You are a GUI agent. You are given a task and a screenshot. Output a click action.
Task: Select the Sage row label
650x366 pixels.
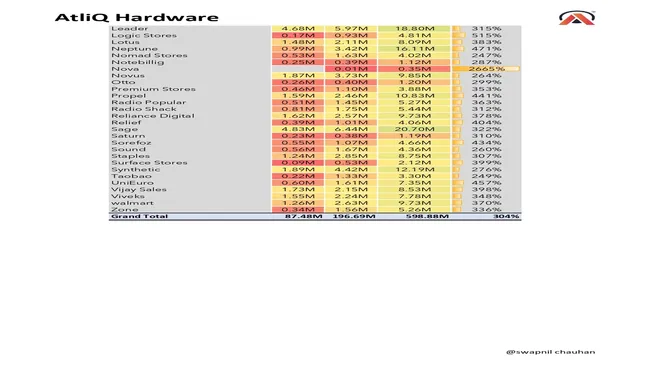pos(124,129)
